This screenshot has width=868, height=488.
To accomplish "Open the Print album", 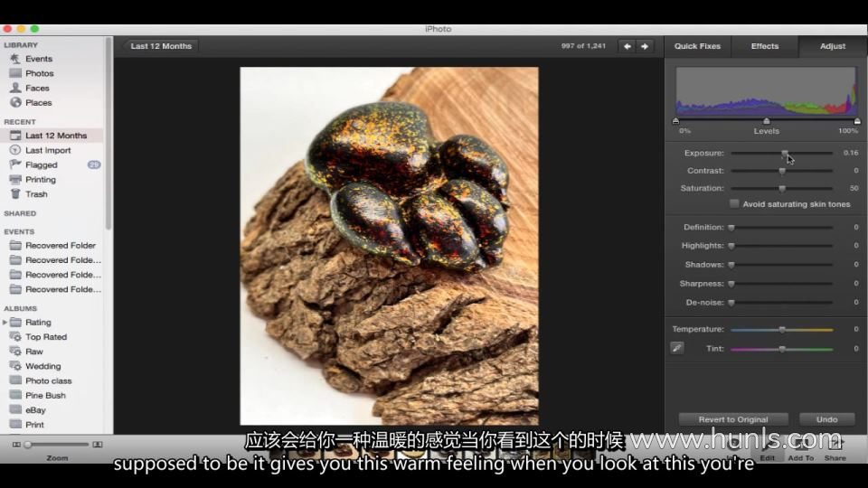I will [34, 425].
